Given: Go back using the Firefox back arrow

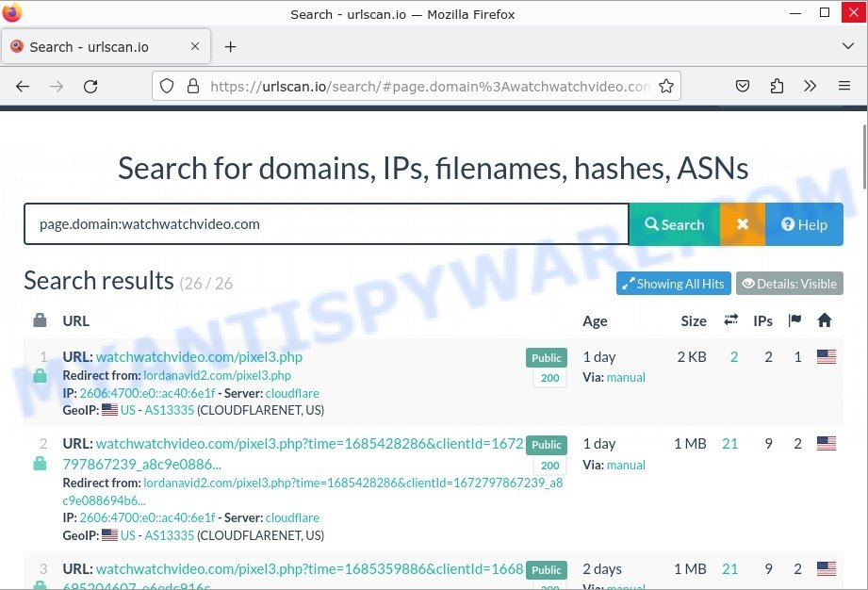Looking at the screenshot, I should coord(23,87).
